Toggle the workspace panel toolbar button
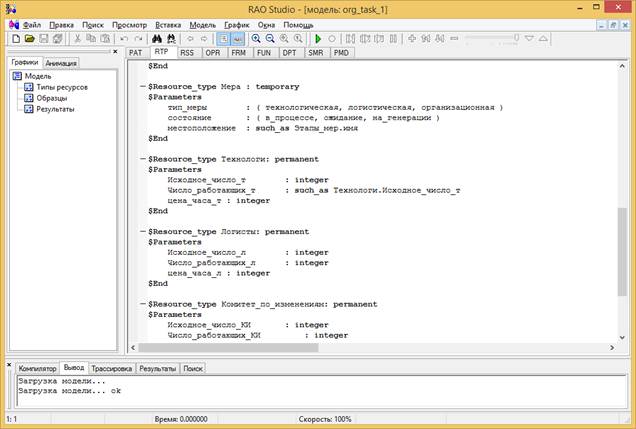 tap(223, 39)
